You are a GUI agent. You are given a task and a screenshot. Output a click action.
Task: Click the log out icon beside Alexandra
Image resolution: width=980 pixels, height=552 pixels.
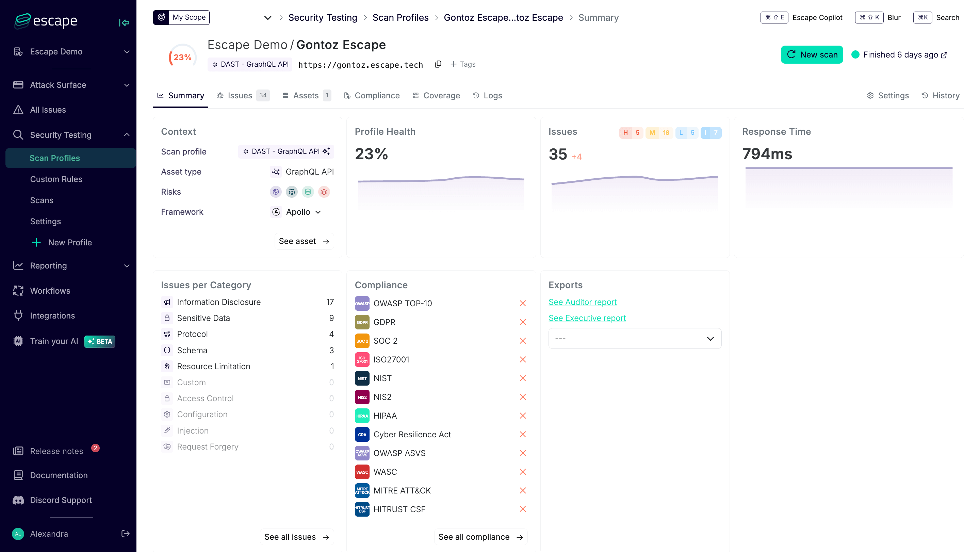coord(125,533)
